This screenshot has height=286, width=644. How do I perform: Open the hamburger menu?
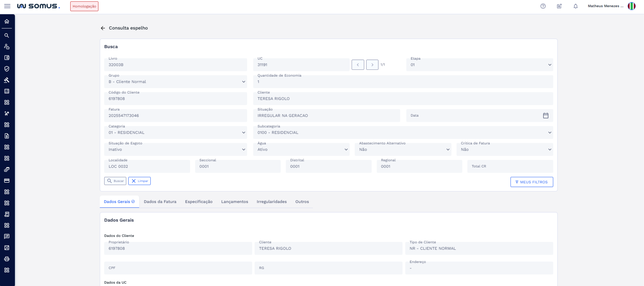pos(7,6)
